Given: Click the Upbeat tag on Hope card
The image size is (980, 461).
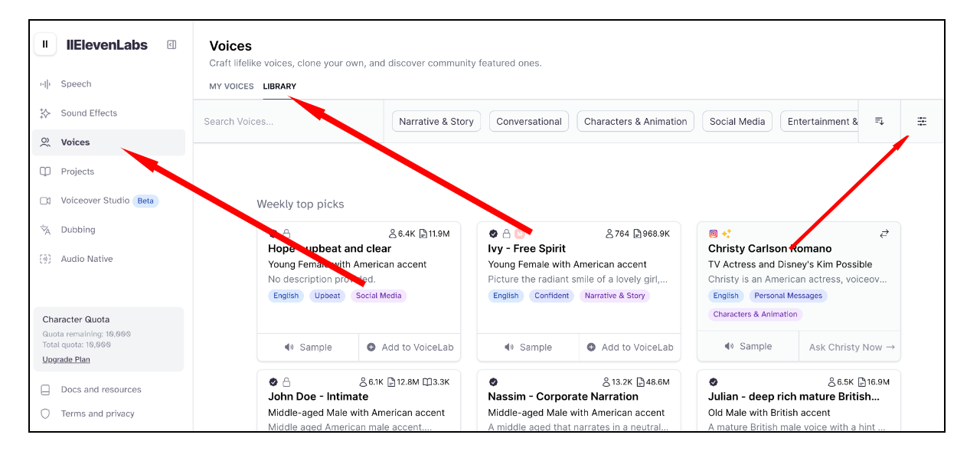Looking at the screenshot, I should pyautogui.click(x=328, y=296).
